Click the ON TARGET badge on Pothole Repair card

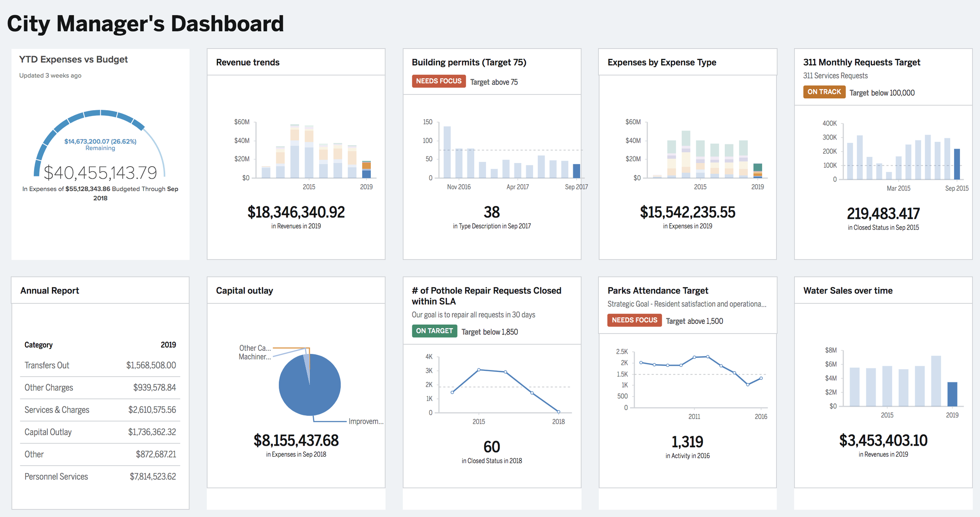(434, 331)
